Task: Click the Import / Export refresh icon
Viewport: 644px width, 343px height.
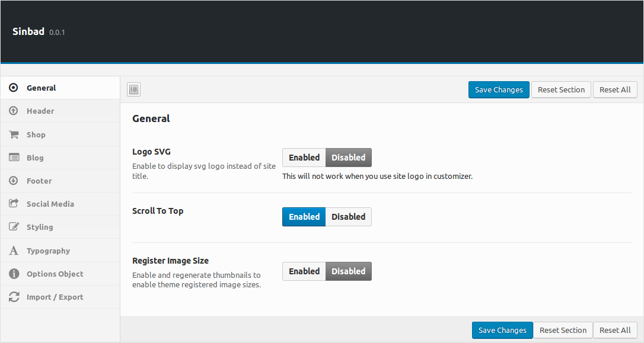Action: (14, 297)
